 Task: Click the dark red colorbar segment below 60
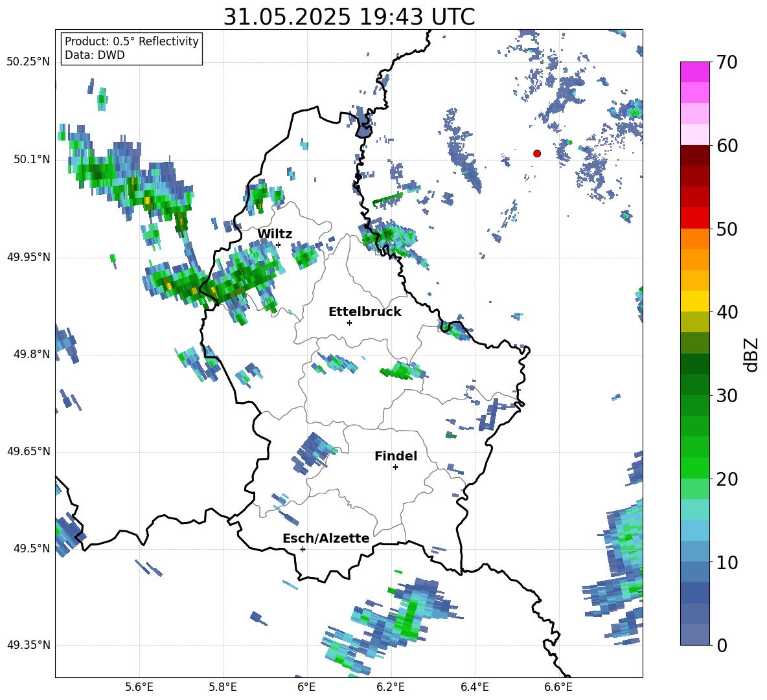click(x=694, y=155)
